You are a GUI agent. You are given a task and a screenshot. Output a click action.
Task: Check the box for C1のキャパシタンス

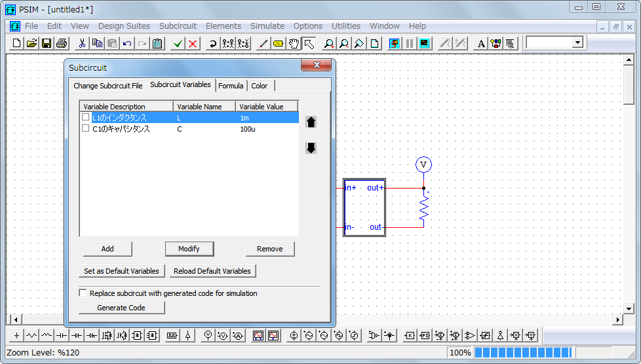(85, 128)
